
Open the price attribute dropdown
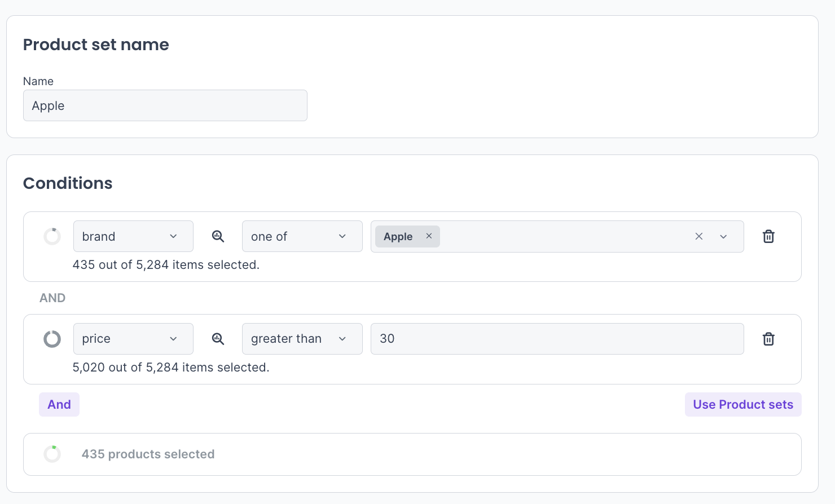tap(133, 339)
